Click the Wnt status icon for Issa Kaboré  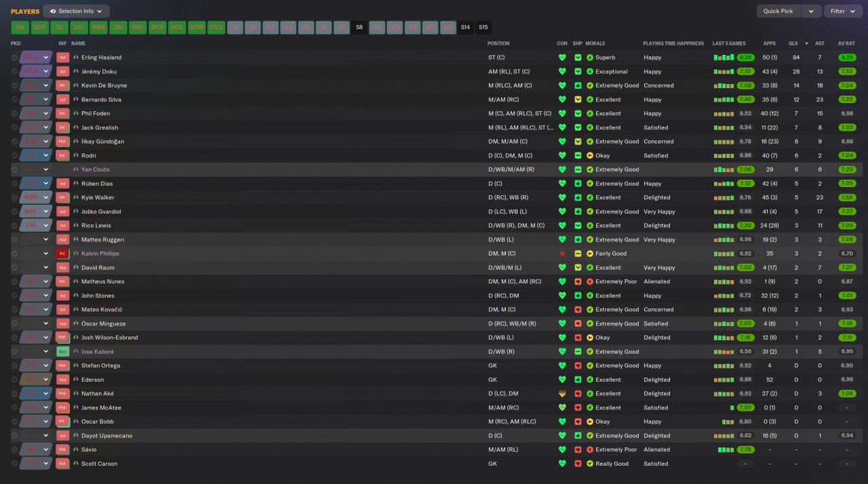point(63,352)
